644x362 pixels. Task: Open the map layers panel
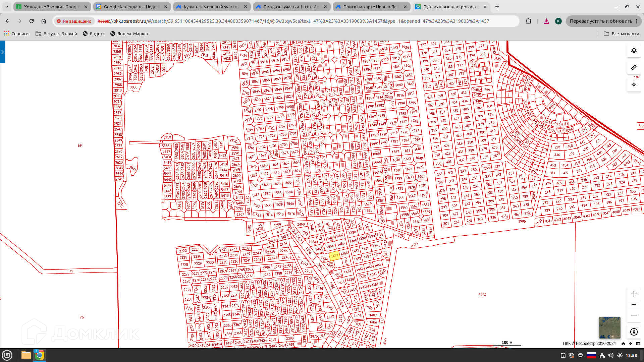(x=634, y=51)
